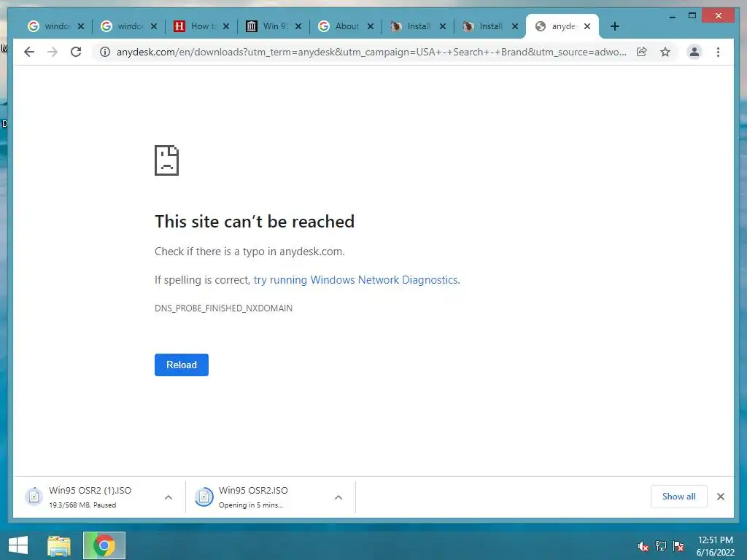The width and height of the screenshot is (747, 560).
Task: Close the active 'anyde' tab
Action: (587, 26)
